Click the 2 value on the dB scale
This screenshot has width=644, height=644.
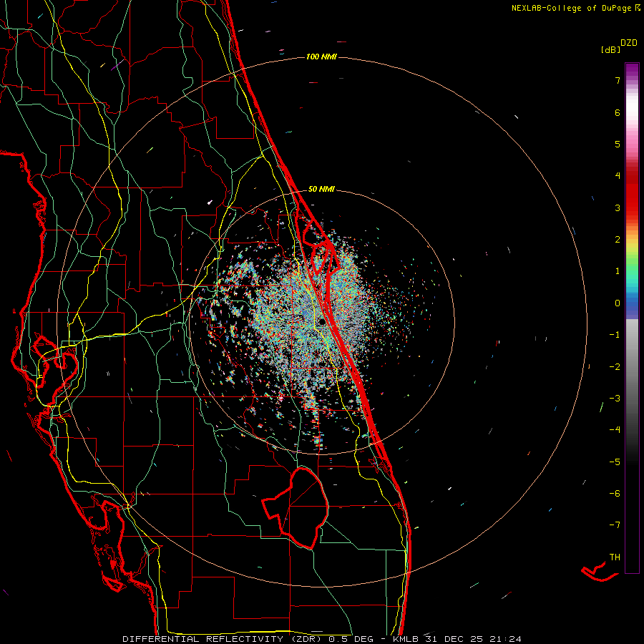pos(618,240)
